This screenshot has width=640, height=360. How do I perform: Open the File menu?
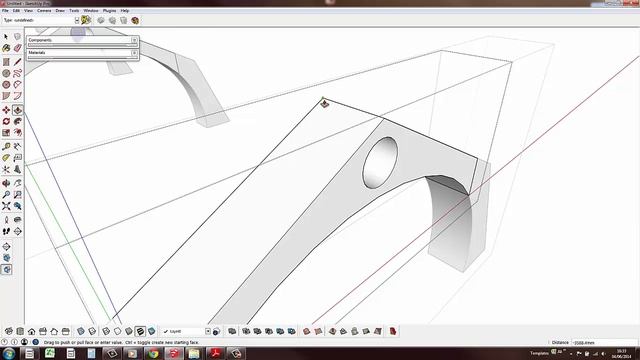pyautogui.click(x=5, y=11)
